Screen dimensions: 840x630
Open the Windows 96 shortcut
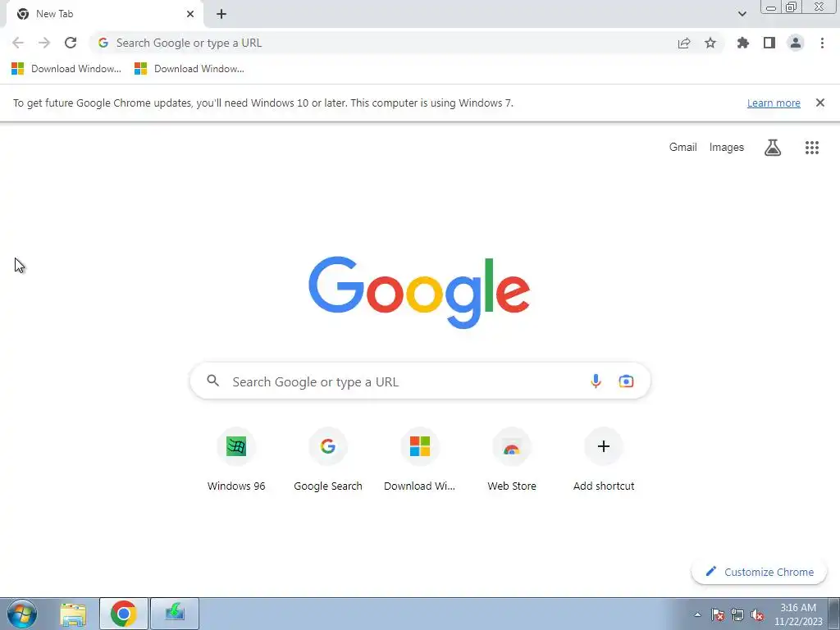click(x=236, y=459)
